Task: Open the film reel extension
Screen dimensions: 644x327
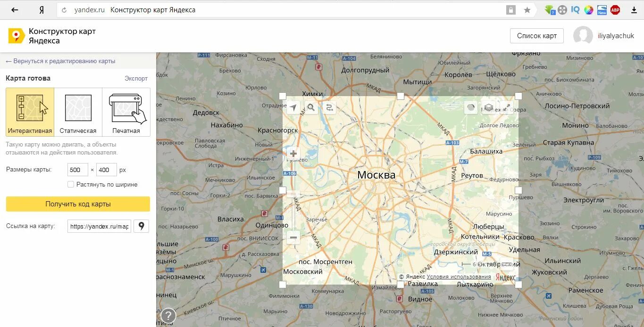Action: [562, 10]
